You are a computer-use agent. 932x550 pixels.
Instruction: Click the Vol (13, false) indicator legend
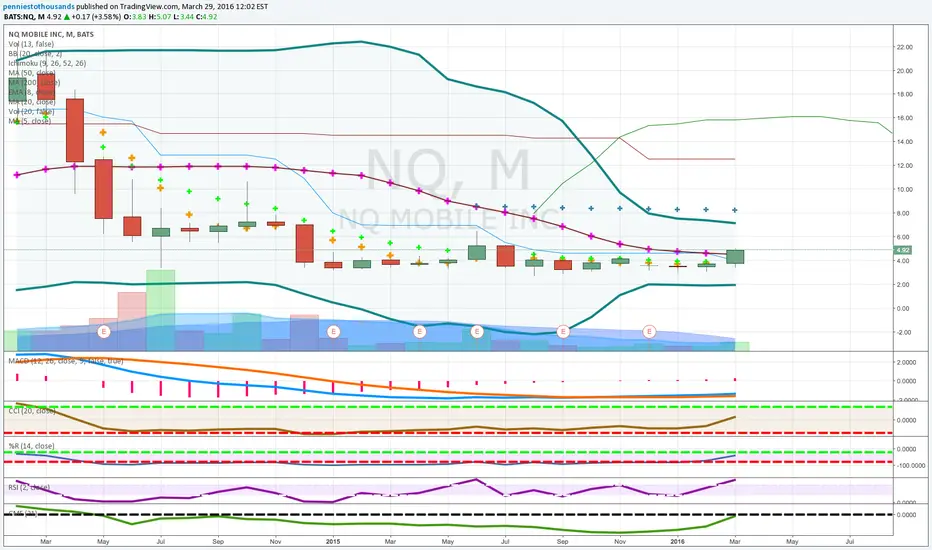point(31,44)
